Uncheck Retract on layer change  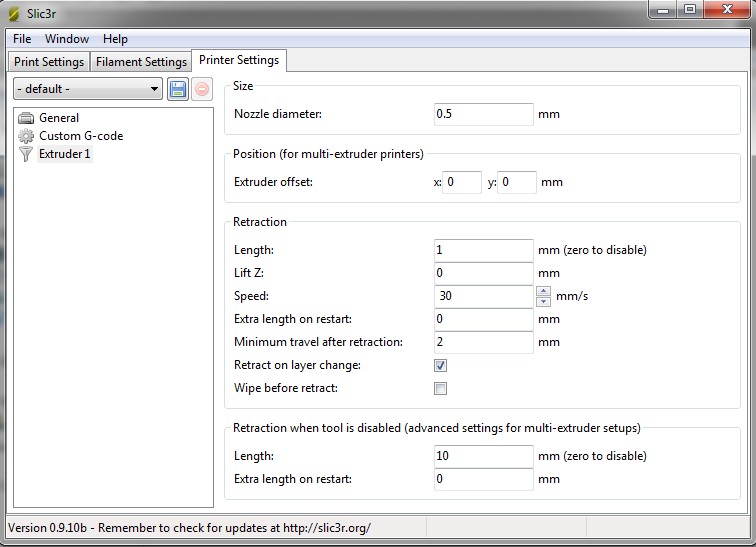(440, 366)
